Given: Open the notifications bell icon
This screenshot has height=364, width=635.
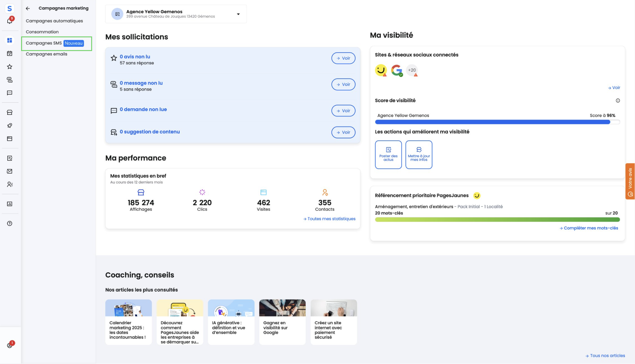Looking at the screenshot, I should (9, 21).
